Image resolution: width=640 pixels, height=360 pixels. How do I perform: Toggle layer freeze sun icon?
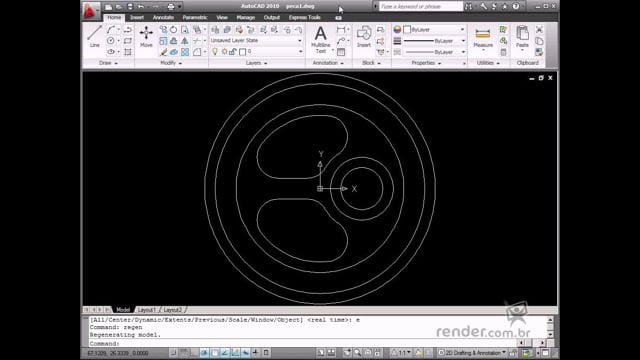pos(224,52)
